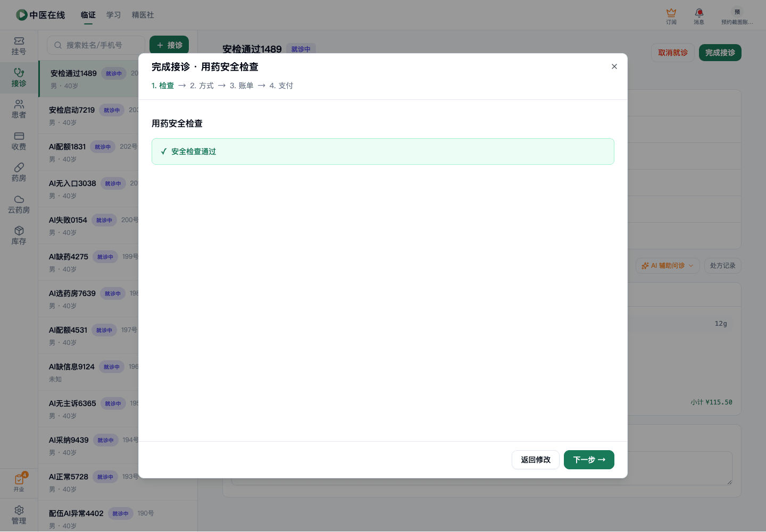Open the 预约截图账 account avatar
Viewport: 766px width, 532px height.
737,16
